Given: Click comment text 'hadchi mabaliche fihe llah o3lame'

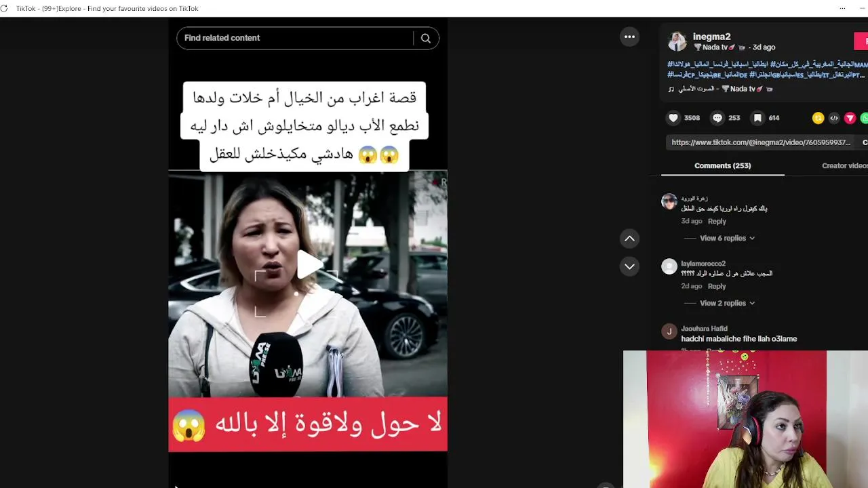Looking at the screenshot, I should click(x=738, y=339).
